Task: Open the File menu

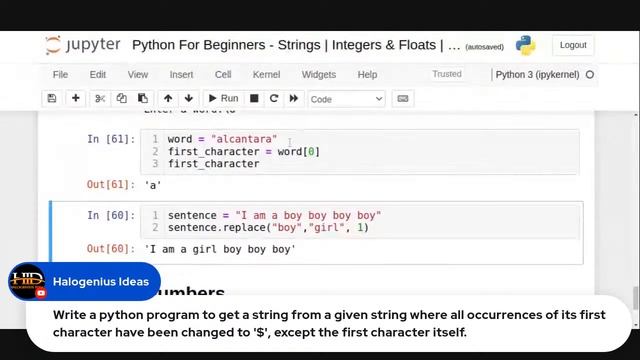Action: [60, 75]
